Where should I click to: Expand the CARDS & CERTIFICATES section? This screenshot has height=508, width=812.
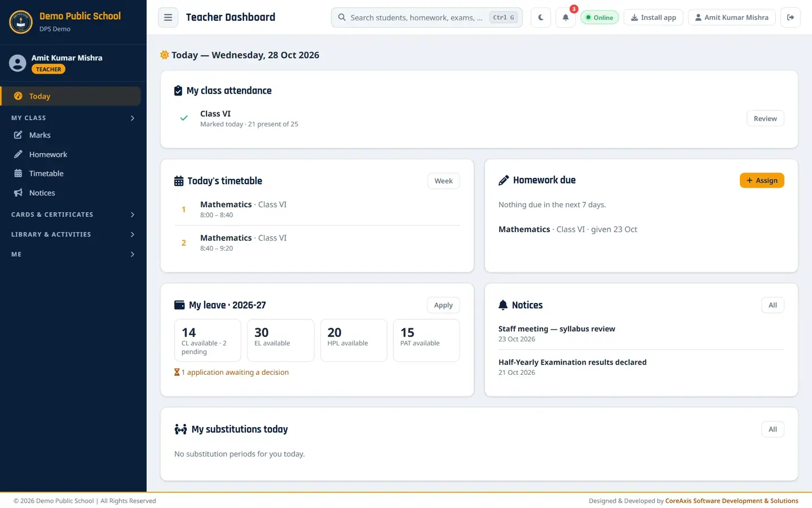73,214
